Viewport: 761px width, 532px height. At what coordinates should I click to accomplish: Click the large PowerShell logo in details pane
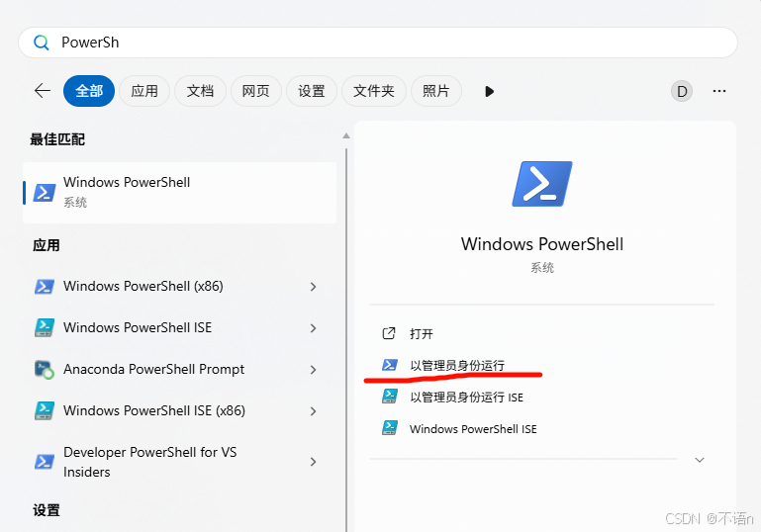[x=542, y=184]
